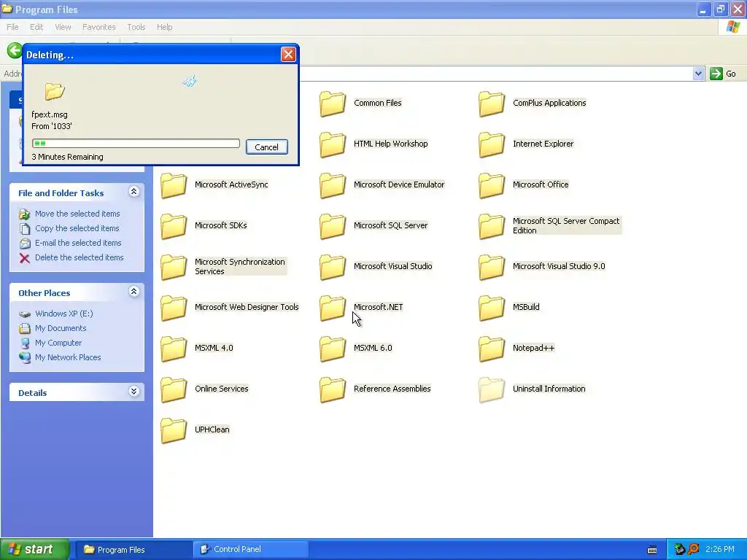Select the MSXML 4.0 folder icon
Viewport: 747px width, 560px height.
coord(174,349)
